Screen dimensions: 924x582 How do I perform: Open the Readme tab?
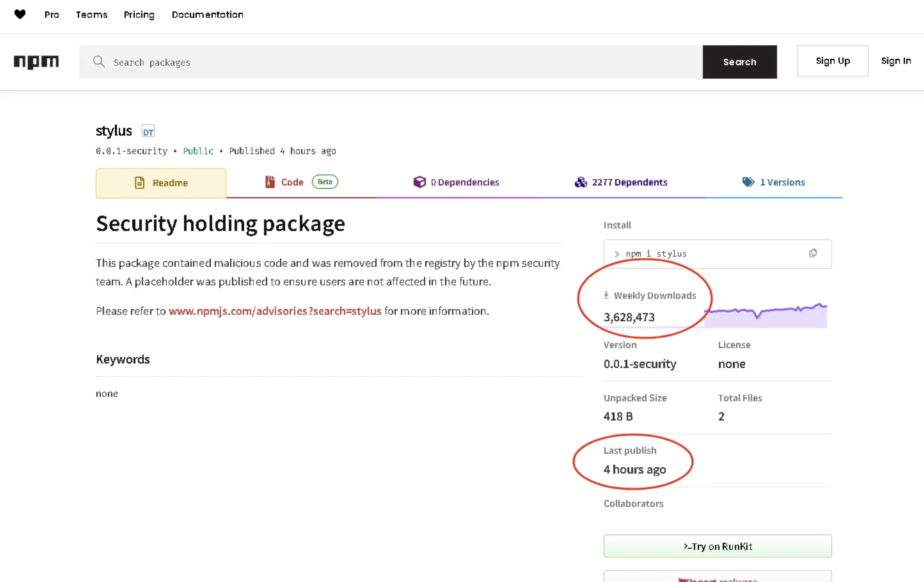pyautogui.click(x=161, y=183)
